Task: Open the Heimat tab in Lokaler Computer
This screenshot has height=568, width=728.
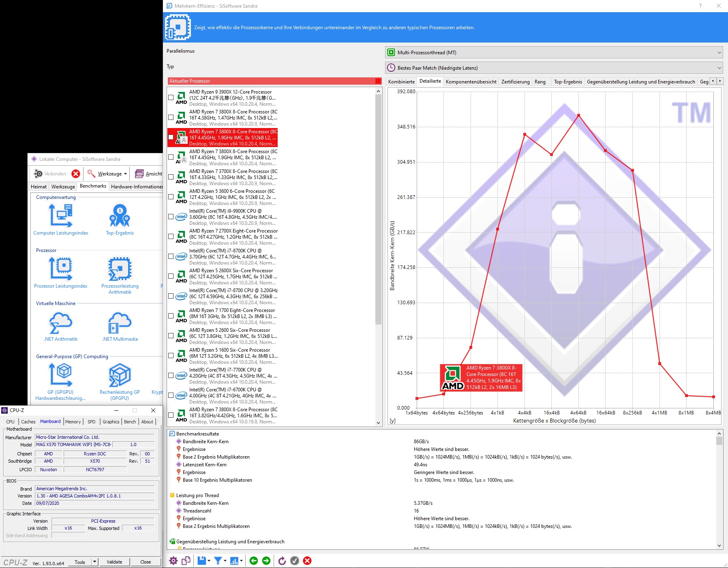Action: [39, 186]
